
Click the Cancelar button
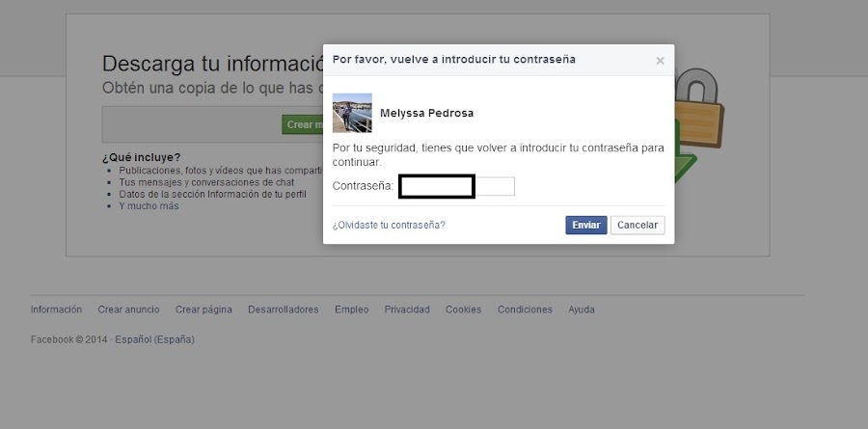tap(637, 225)
